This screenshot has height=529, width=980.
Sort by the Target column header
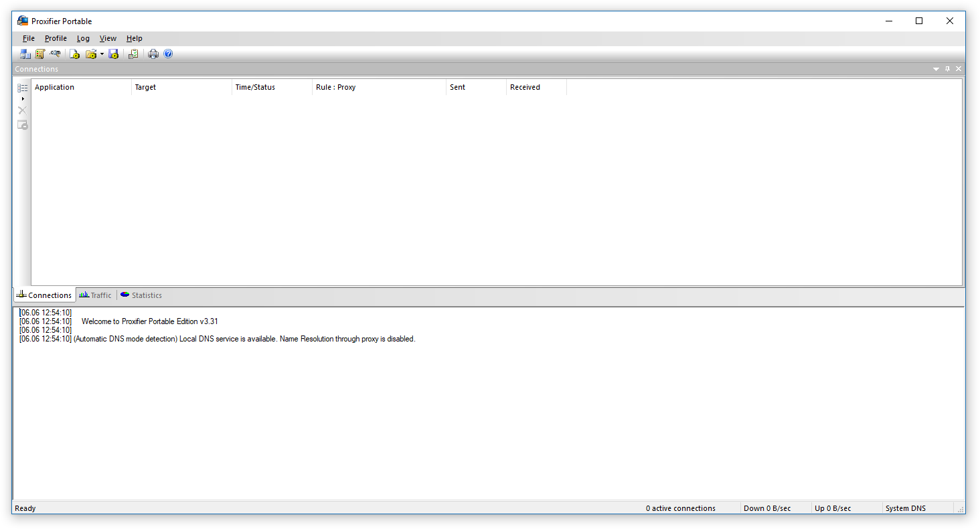click(181, 87)
